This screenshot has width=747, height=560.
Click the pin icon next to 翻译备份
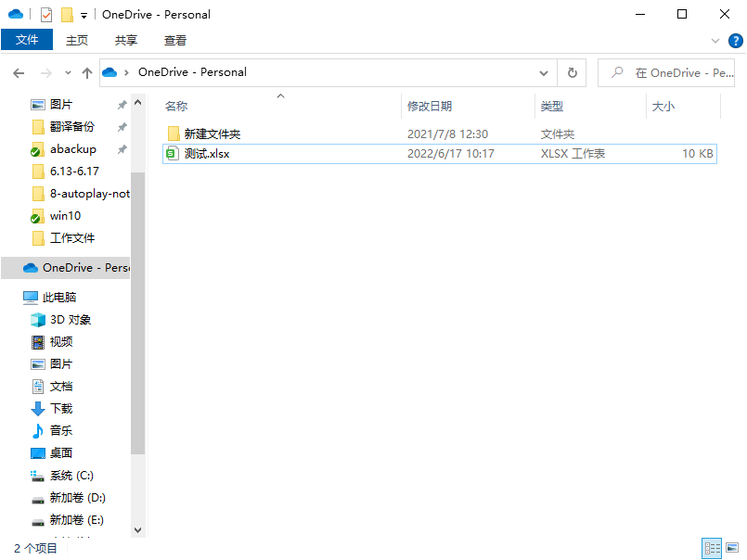click(122, 127)
